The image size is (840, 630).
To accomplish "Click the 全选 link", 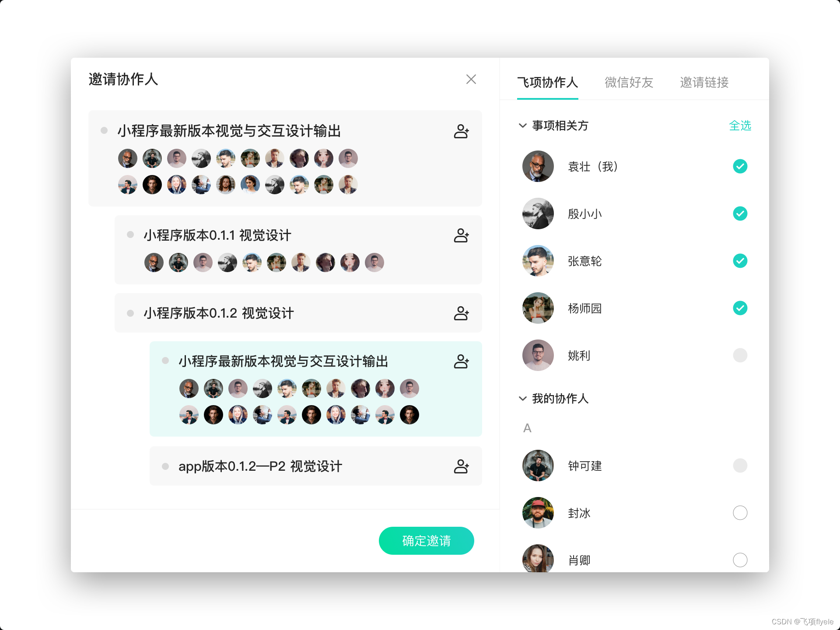I will point(739,126).
